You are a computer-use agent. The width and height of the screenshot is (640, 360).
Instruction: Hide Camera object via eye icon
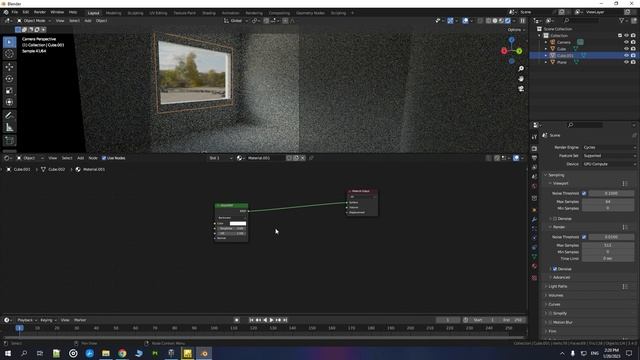627,42
